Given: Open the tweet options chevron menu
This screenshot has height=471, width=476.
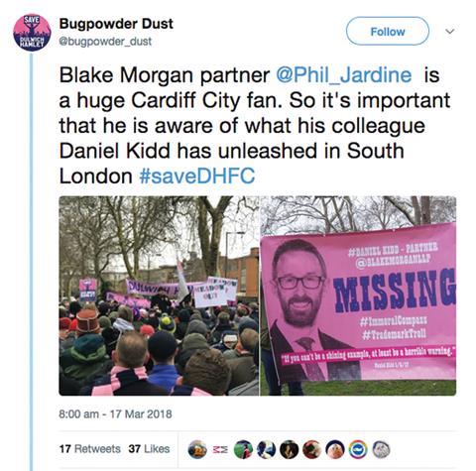Looking at the screenshot, I should tap(449, 32).
